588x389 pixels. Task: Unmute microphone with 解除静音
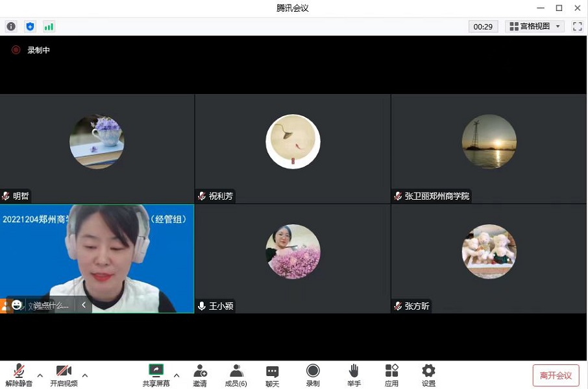(x=19, y=375)
